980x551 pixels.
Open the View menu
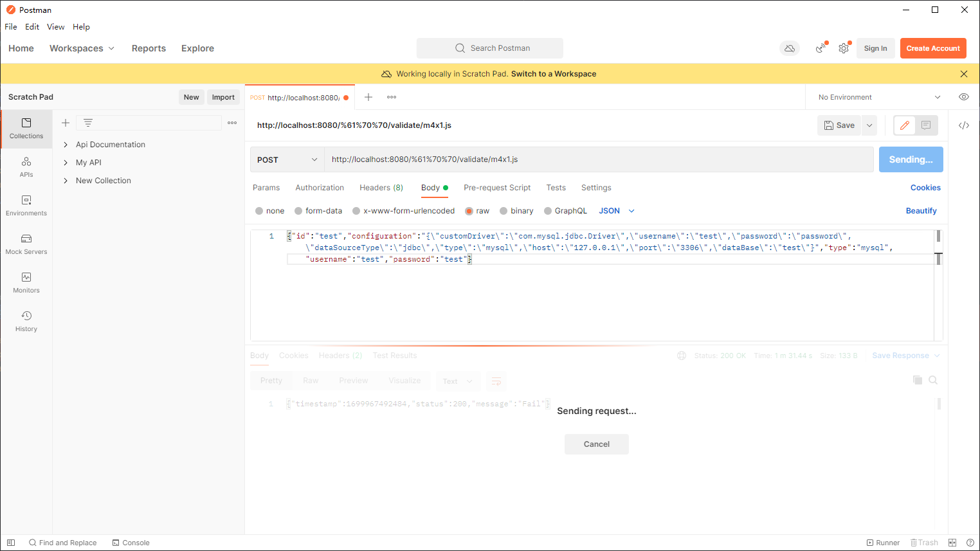tap(56, 27)
